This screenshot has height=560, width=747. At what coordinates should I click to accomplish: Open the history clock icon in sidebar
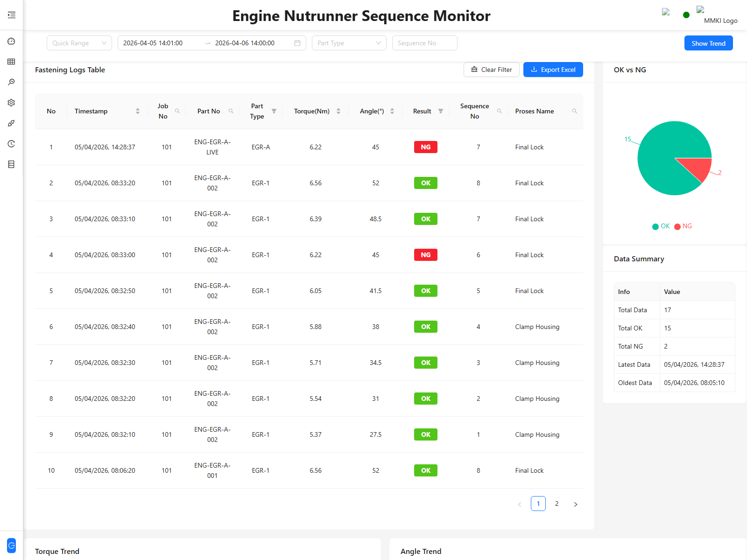pyautogui.click(x=12, y=144)
